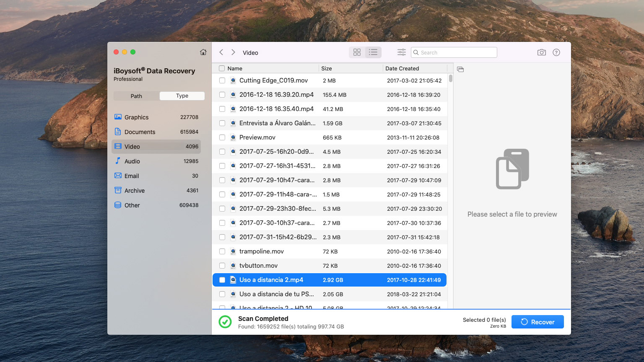Check the tvbutton.mov checkbox
644x362 pixels.
pos(222,266)
